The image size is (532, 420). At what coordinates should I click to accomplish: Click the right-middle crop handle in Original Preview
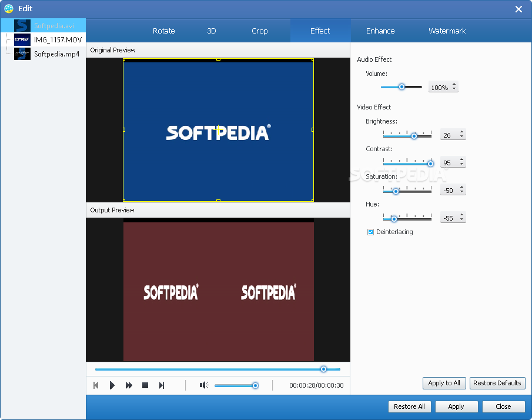pyautogui.click(x=313, y=129)
